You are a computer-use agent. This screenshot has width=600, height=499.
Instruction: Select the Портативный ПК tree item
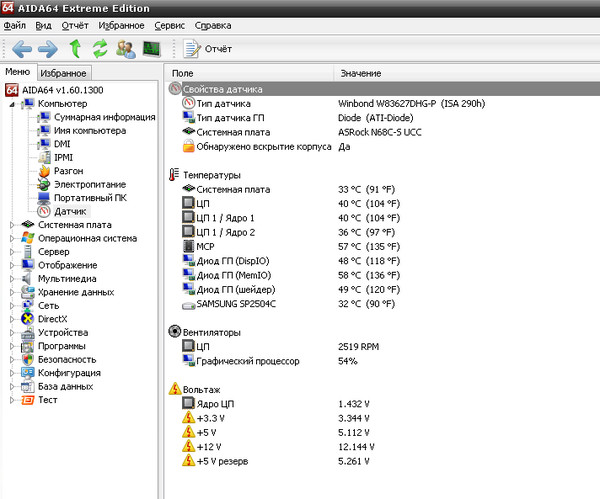89,198
